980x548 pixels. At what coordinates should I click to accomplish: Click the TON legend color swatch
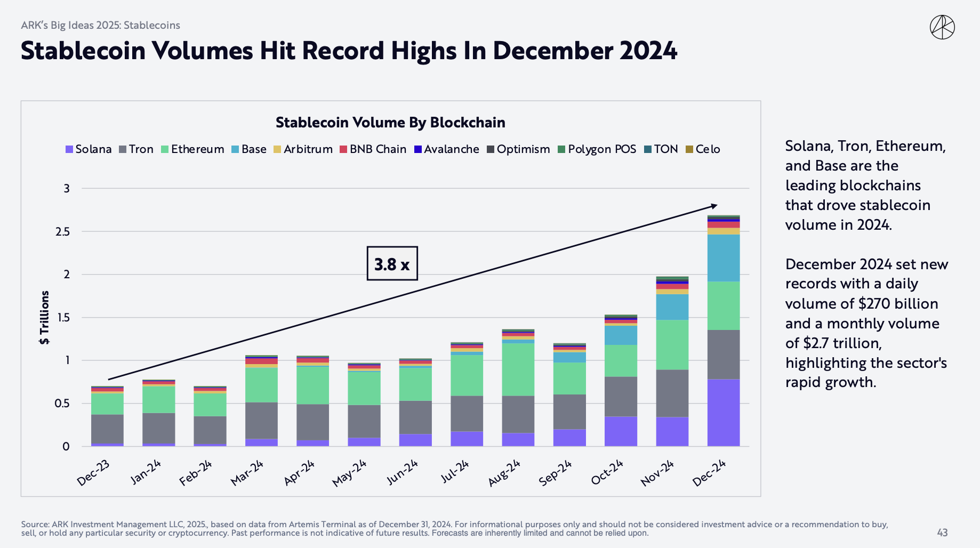point(648,149)
